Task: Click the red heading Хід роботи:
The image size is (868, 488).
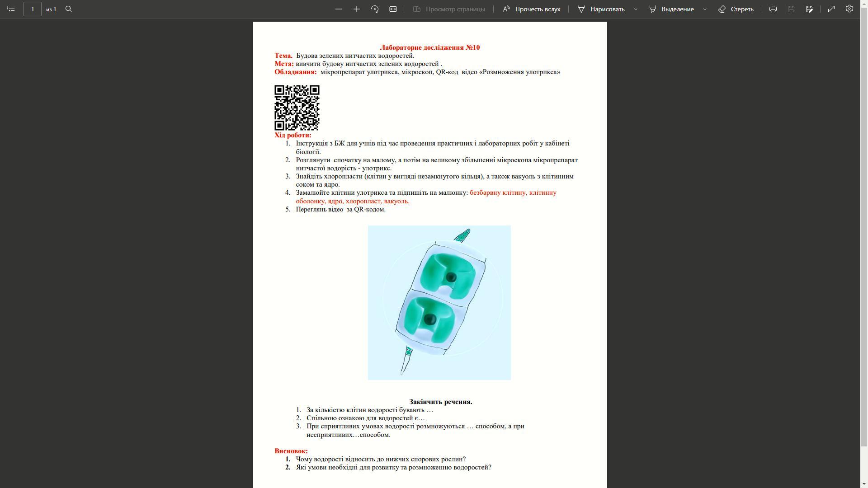Action: click(x=292, y=135)
